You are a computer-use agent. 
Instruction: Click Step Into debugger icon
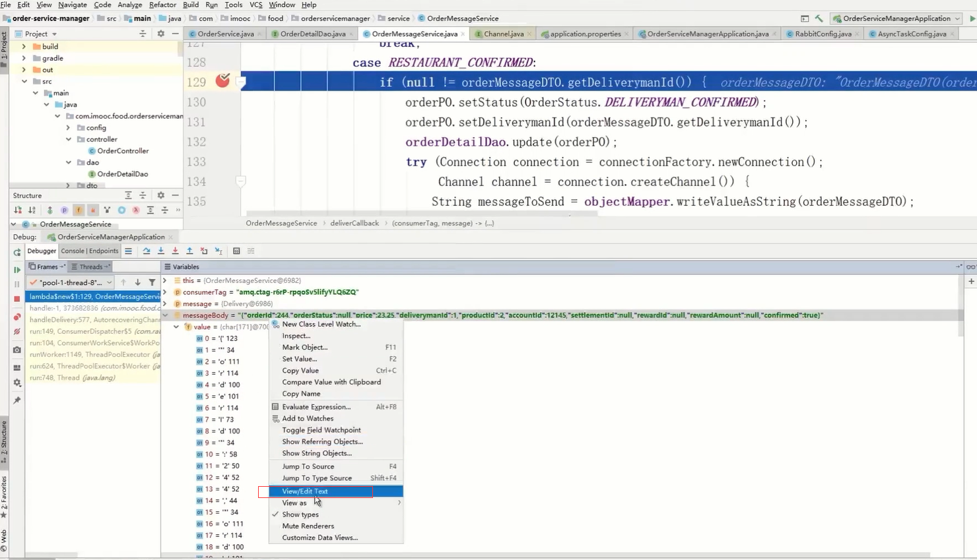[161, 251]
